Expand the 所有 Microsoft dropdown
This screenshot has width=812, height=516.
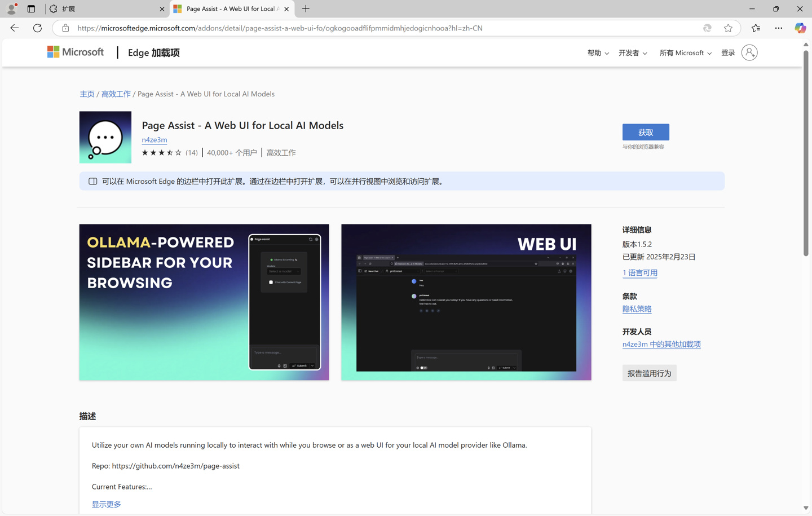coord(685,53)
